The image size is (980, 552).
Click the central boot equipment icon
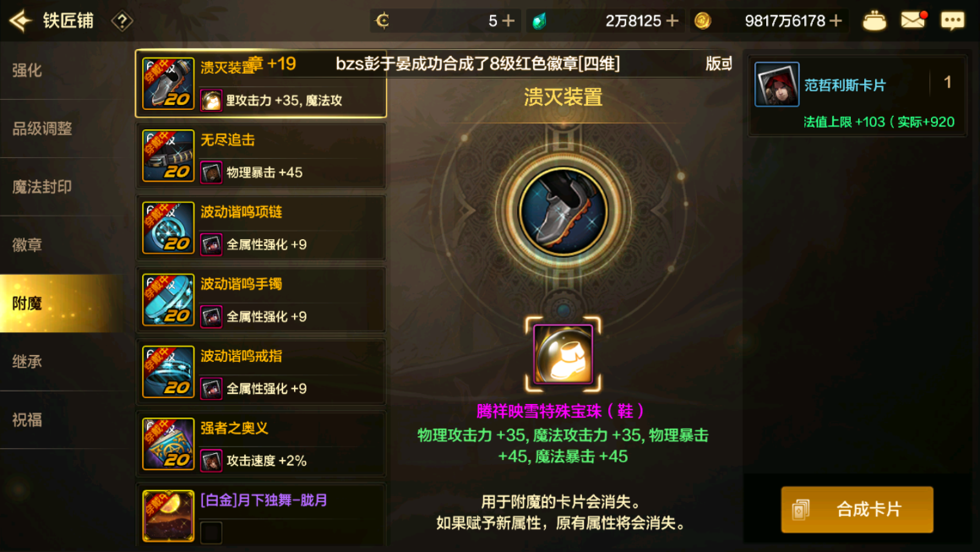(x=563, y=211)
